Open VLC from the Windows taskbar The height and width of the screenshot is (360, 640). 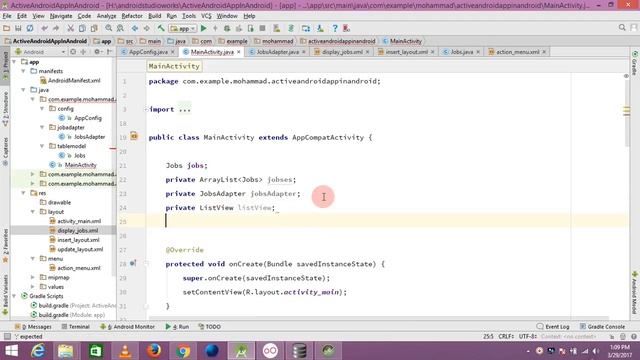point(124,351)
